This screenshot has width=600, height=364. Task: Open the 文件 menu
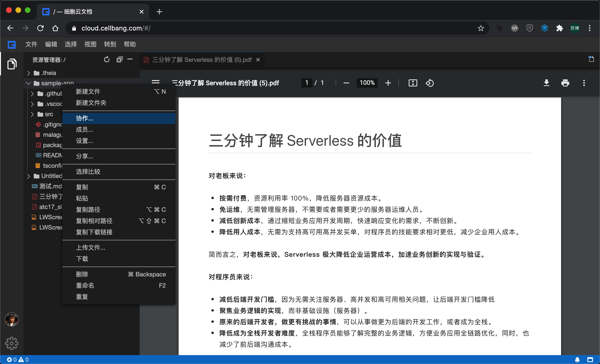coord(31,44)
